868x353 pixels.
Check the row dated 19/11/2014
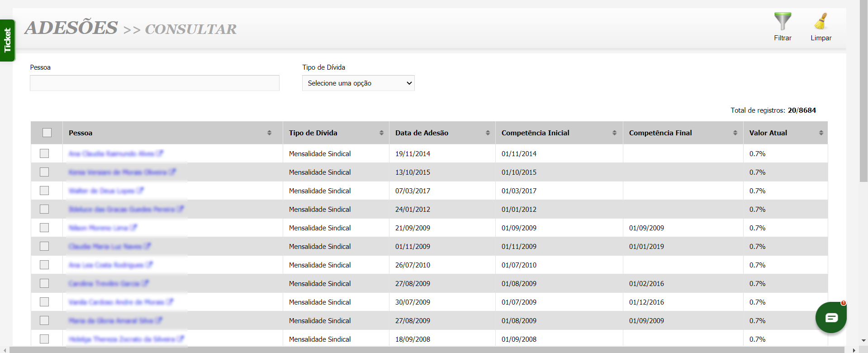click(44, 153)
